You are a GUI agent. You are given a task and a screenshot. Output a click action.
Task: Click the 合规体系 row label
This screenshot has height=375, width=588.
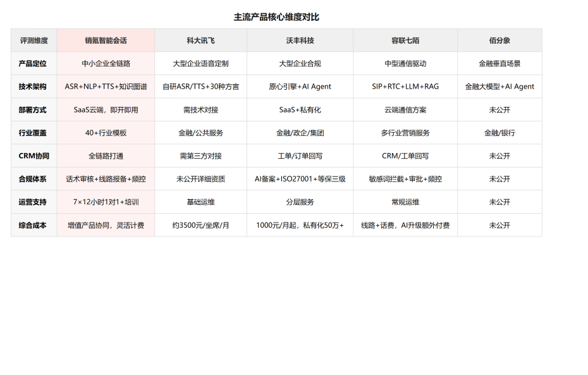point(34,179)
